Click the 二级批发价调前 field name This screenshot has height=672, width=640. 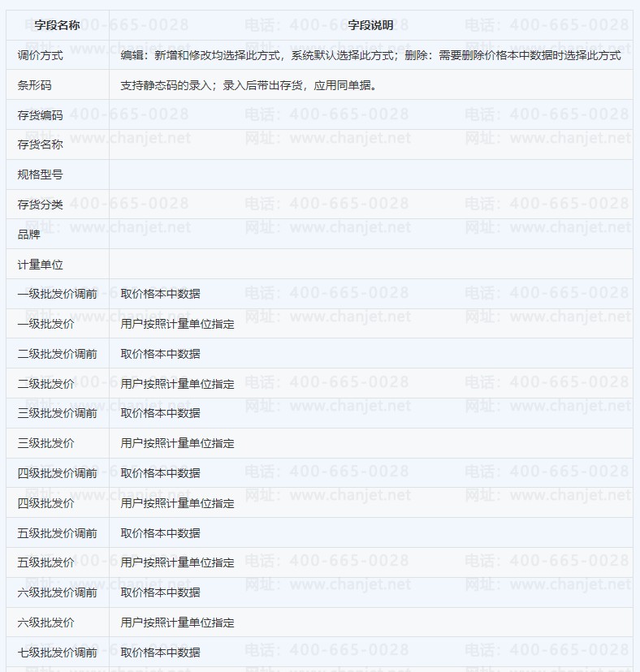[x=58, y=354]
